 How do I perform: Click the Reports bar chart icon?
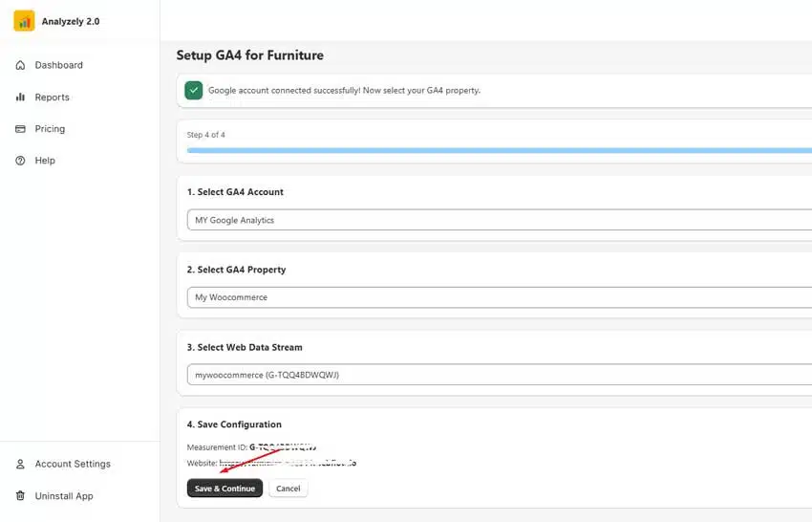point(20,97)
